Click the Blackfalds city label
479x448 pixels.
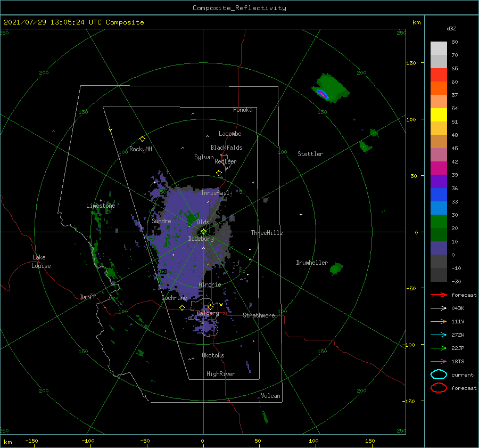(x=226, y=148)
